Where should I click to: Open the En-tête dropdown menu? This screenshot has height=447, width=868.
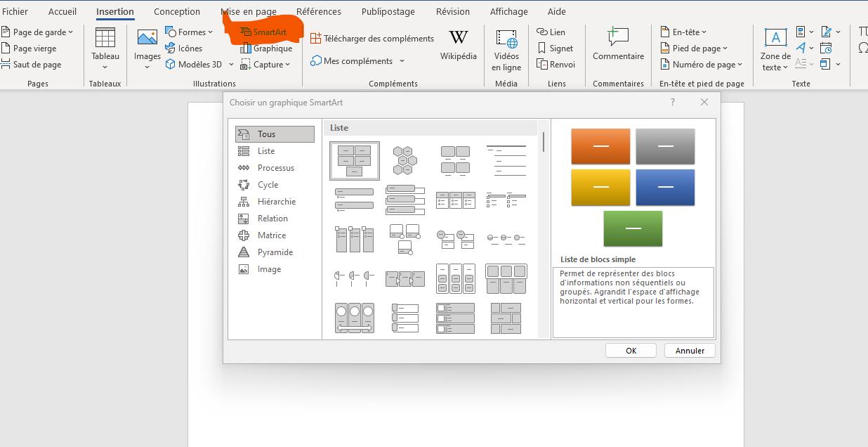pyautogui.click(x=704, y=32)
